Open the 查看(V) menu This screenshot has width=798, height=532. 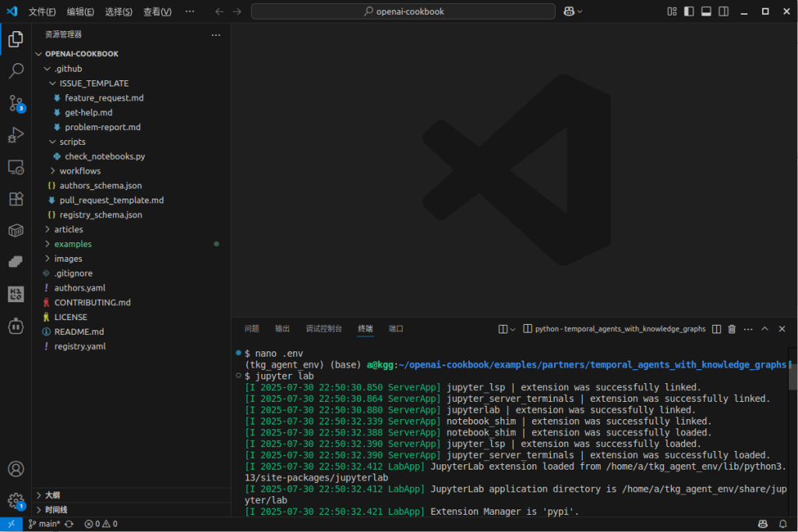157,11
